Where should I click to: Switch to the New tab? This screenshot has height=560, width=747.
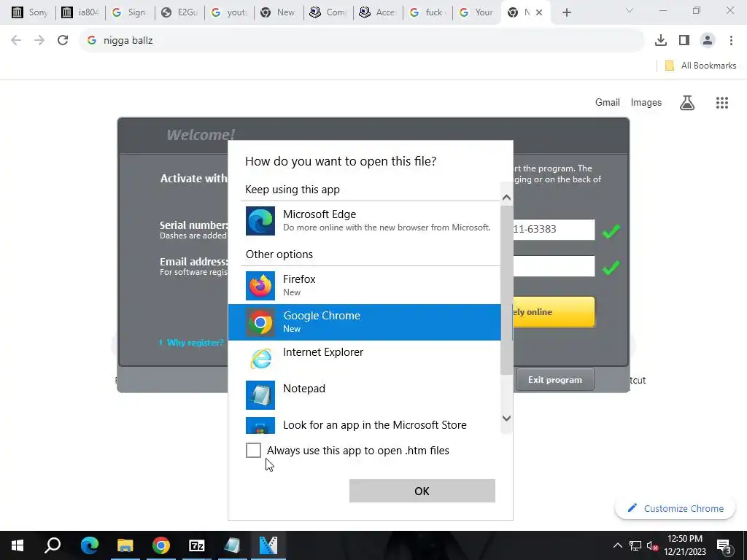(x=279, y=12)
